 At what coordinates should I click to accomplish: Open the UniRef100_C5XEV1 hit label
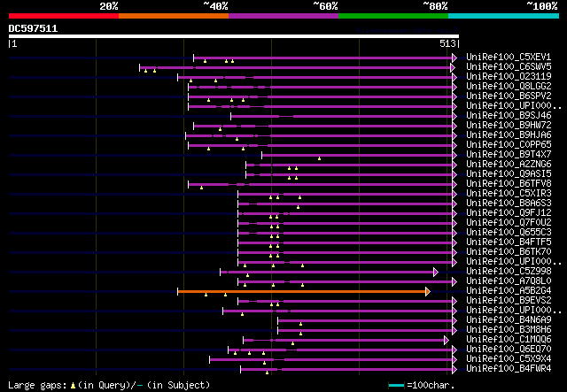pos(509,58)
